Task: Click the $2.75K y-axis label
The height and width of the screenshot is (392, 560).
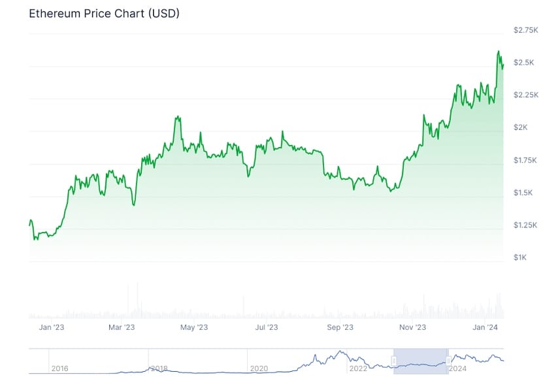Action: pos(526,30)
